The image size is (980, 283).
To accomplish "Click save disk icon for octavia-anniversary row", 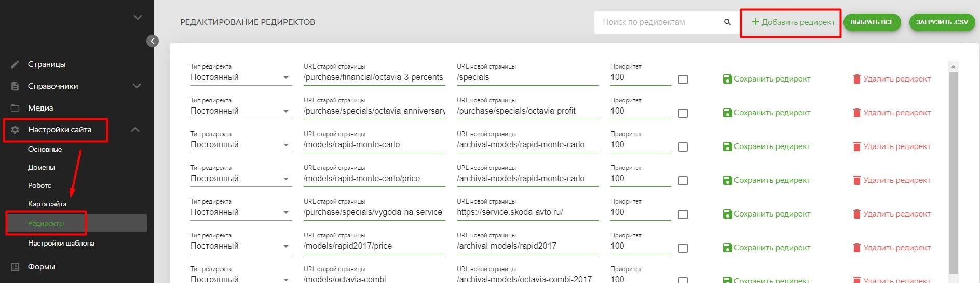I will (x=727, y=113).
